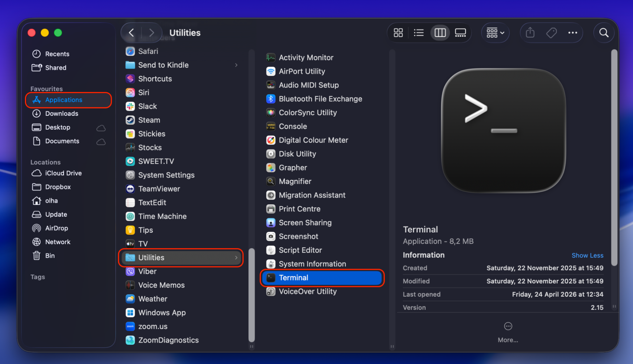Image resolution: width=633 pixels, height=364 pixels.
Task: Expand the Utilities folder chevron
Action: click(236, 258)
